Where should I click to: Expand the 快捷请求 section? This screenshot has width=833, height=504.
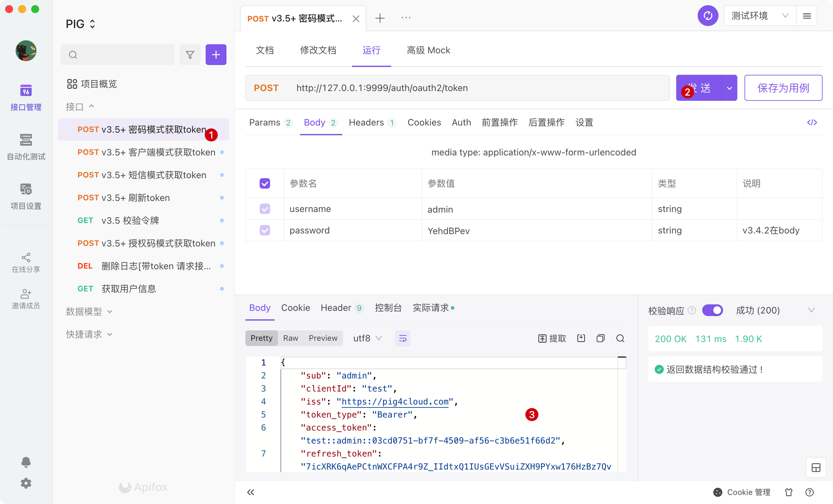pyautogui.click(x=89, y=334)
